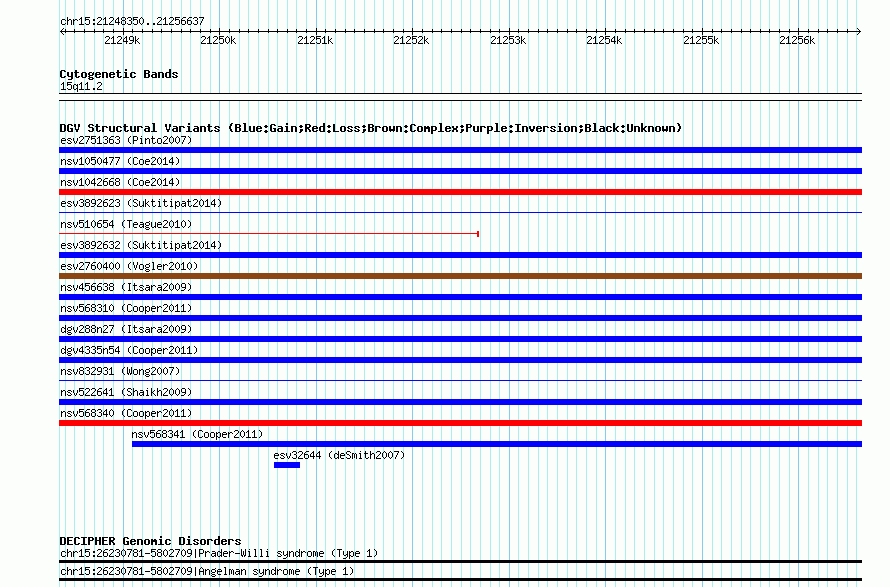Click the red nsv510654 loss line
Image resolution: width=890 pixels, height=587 pixels.
pos(269,233)
